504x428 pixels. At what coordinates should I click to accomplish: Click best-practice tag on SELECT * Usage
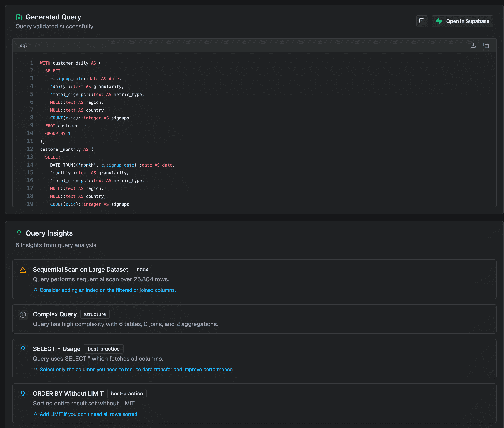click(x=104, y=349)
